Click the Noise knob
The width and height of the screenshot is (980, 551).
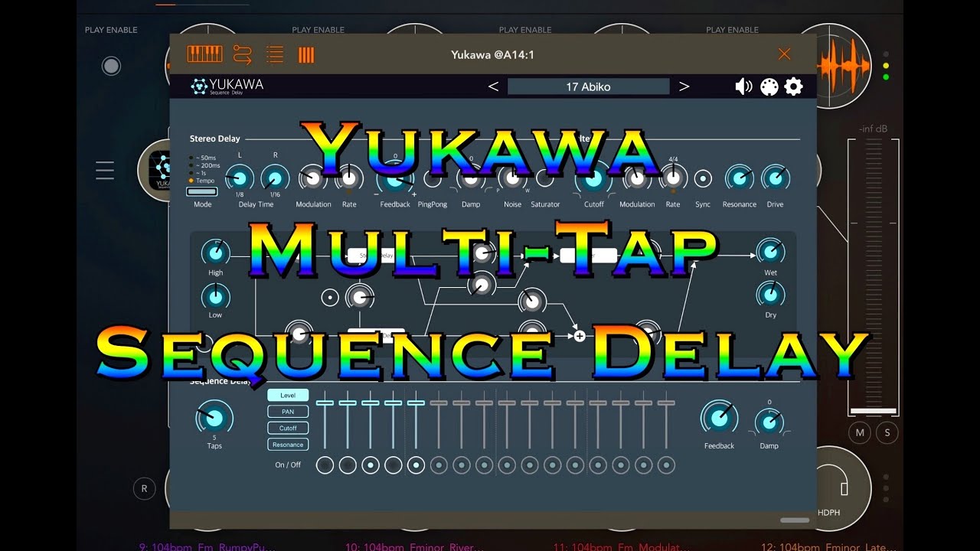(512, 179)
